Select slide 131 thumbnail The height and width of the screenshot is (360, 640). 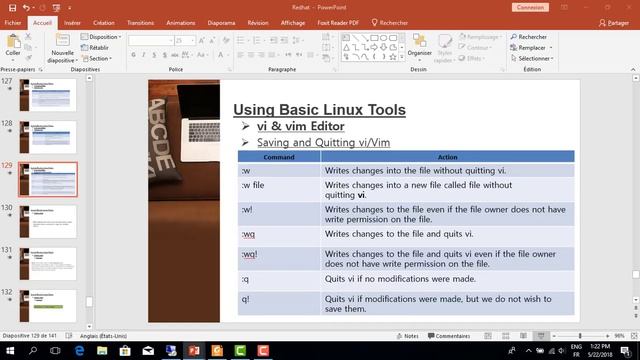[48, 264]
